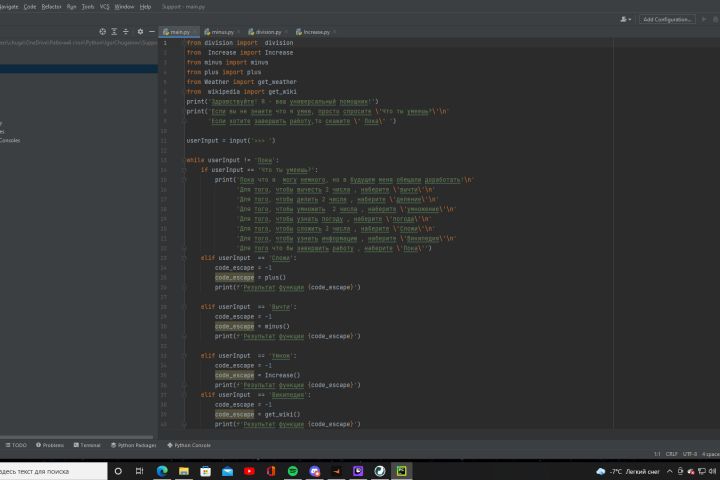The image size is (720, 480).
Task: Click the 1:1 cursor position indicator
Action: coord(657,454)
